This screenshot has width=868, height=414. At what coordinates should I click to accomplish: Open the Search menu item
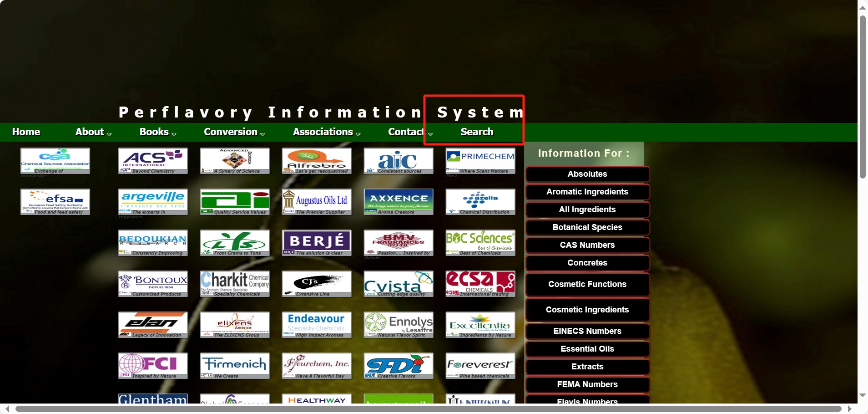[x=476, y=132]
